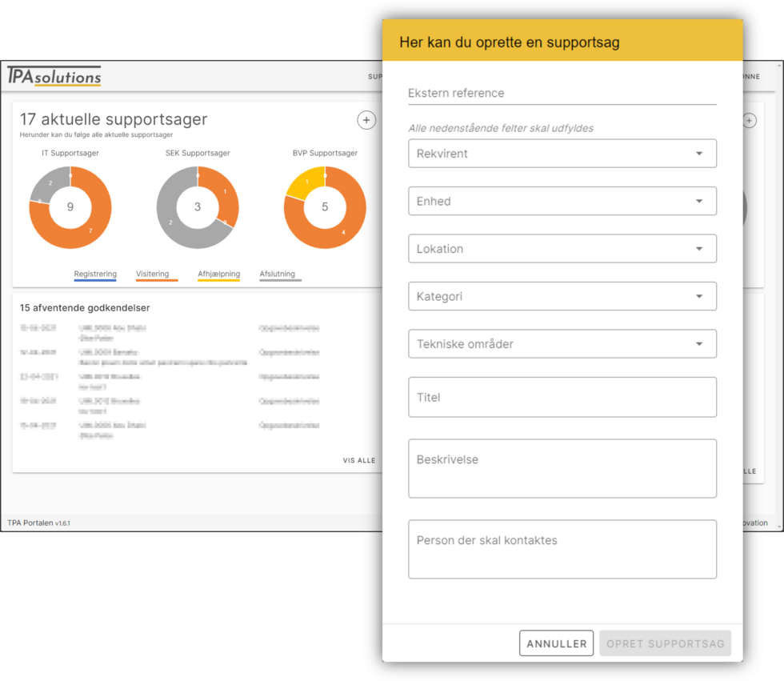Screen dimensions: 784x681
Task: Click the plus icon beside aktuelle supportsager heading
Action: pyautogui.click(x=366, y=120)
